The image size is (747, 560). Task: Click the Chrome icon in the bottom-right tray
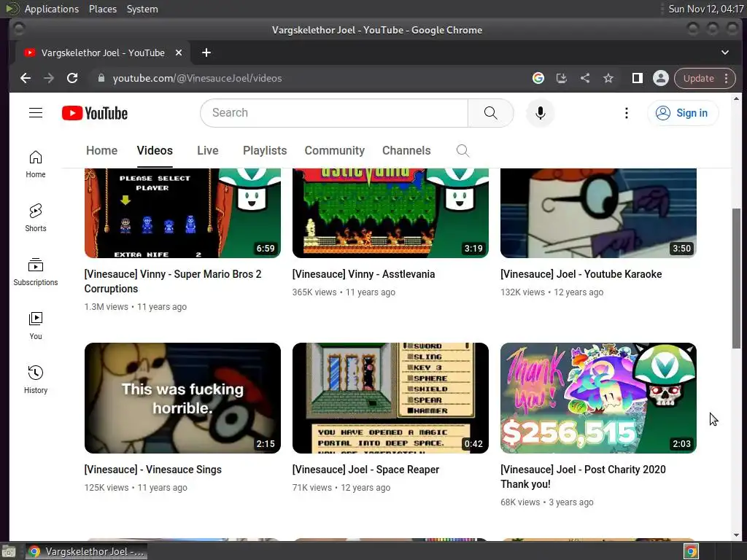691,551
